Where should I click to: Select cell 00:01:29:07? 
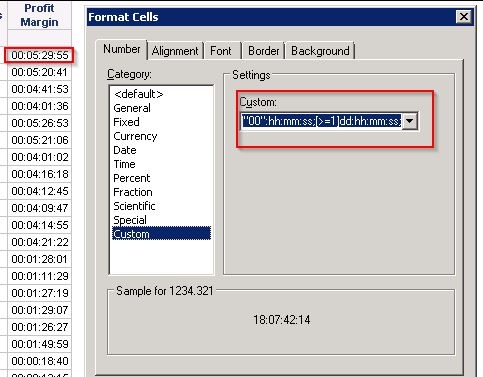[x=39, y=310]
